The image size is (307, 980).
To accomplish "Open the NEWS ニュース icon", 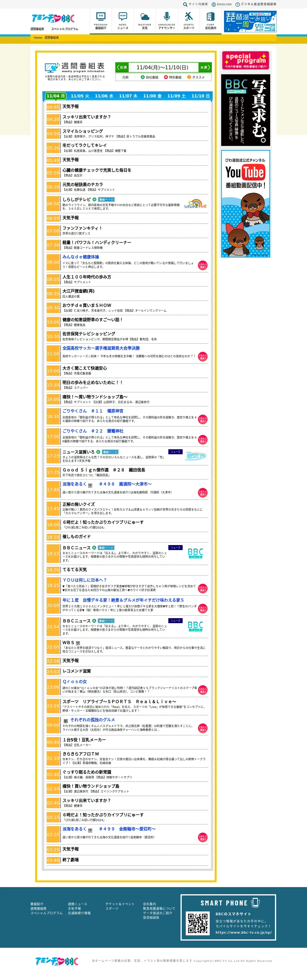I will 123,21.
